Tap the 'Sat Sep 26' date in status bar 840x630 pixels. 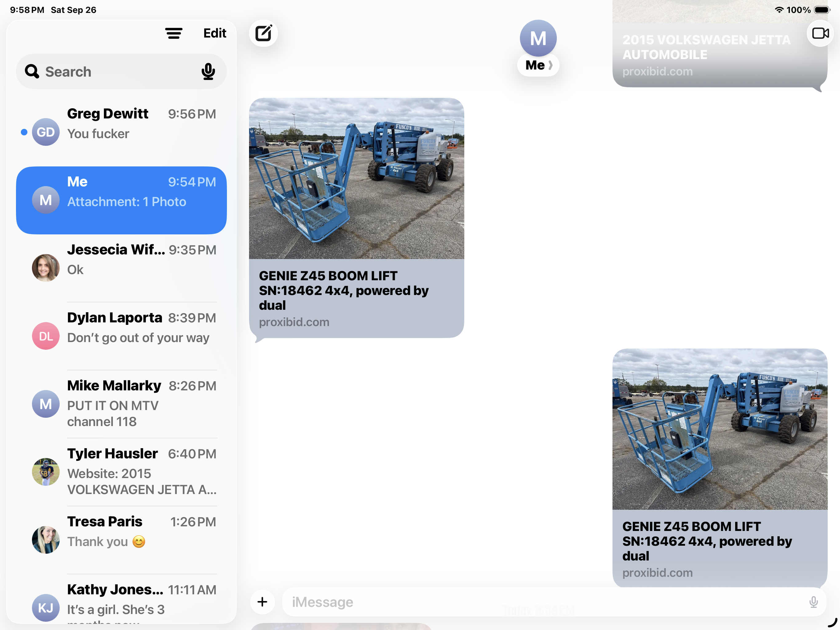[74, 10]
